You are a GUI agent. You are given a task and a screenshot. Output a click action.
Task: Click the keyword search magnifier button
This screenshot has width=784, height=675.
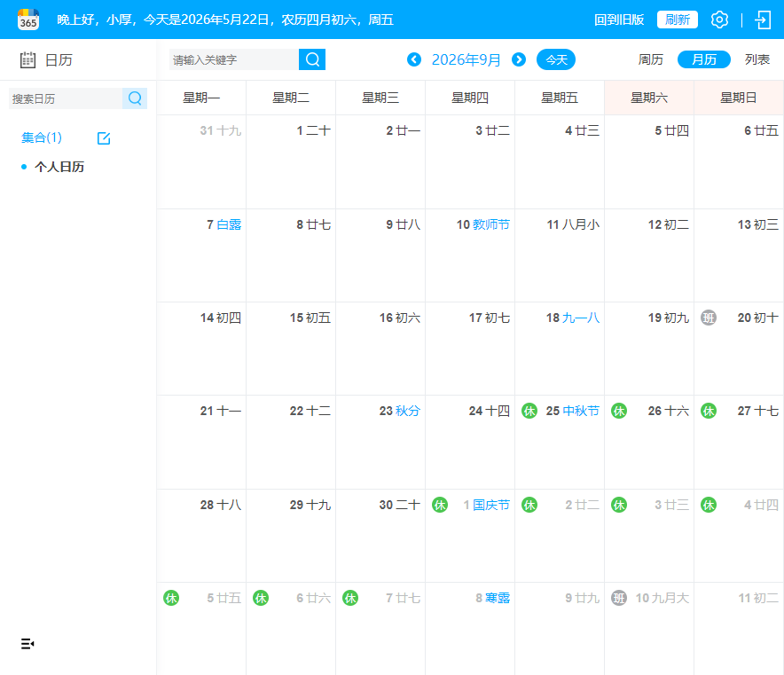click(312, 59)
